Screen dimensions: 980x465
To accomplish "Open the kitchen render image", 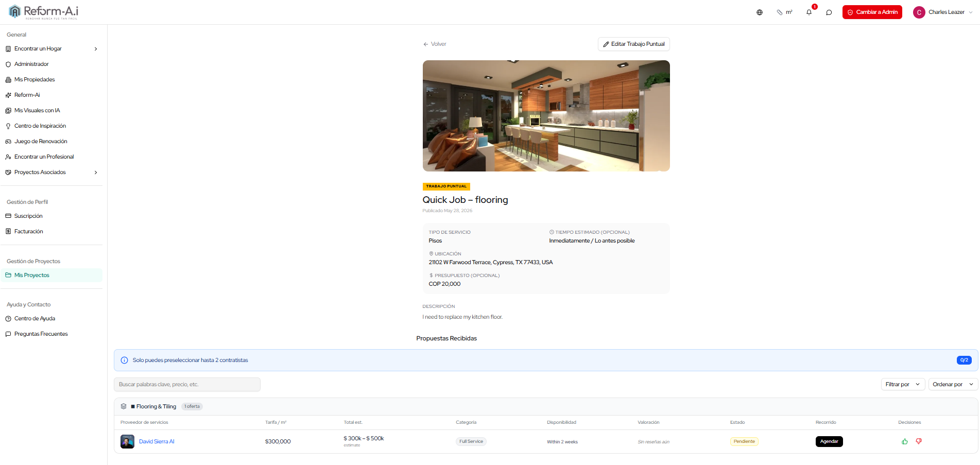I will click(x=546, y=116).
